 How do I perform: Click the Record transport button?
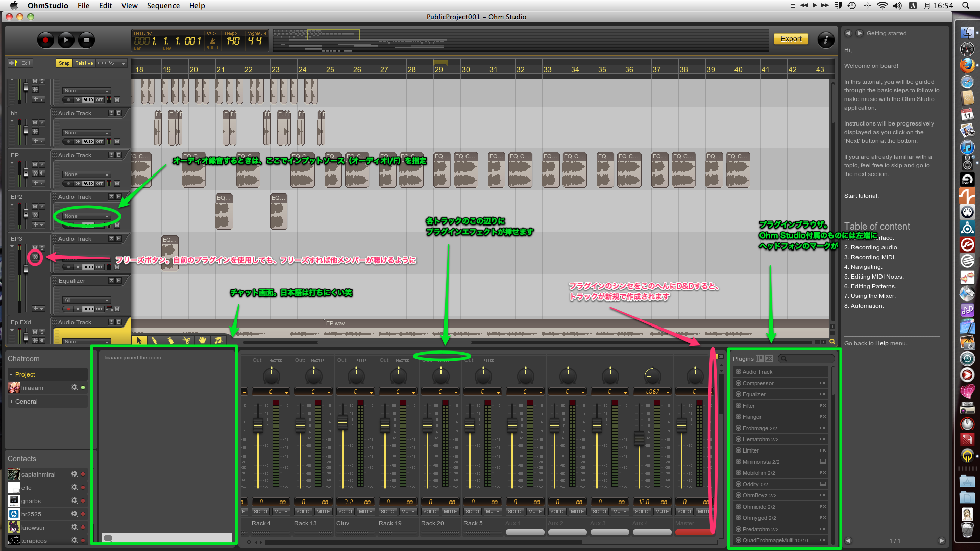click(x=45, y=40)
